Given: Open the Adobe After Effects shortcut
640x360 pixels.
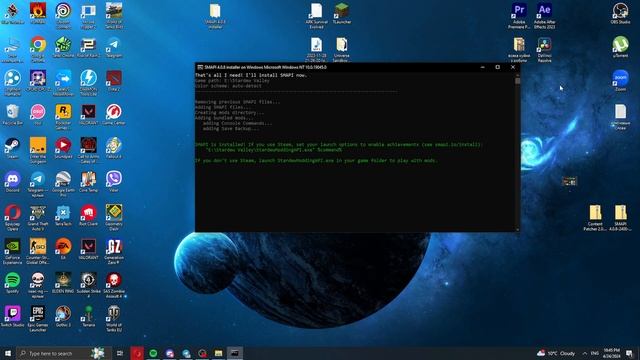Looking at the screenshot, I should pos(544,16).
